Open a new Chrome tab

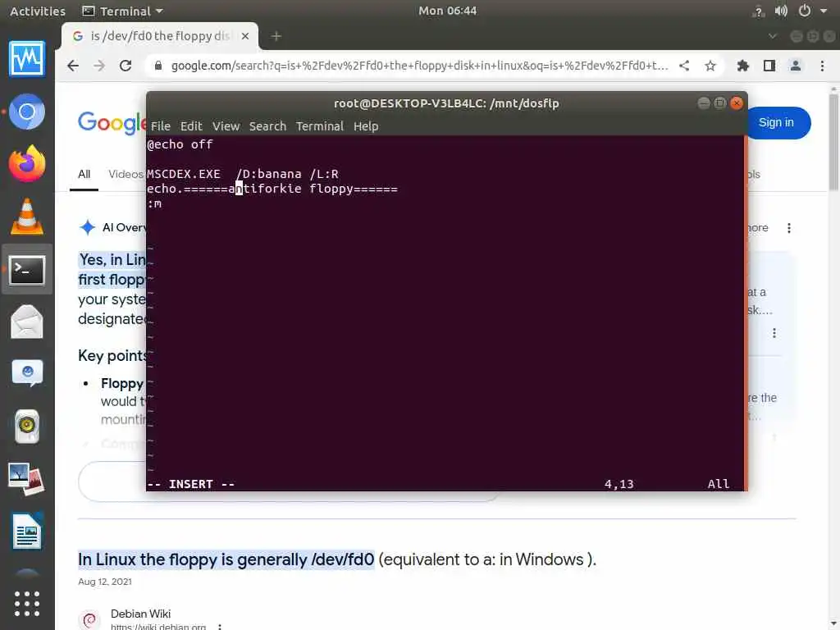pos(276,36)
